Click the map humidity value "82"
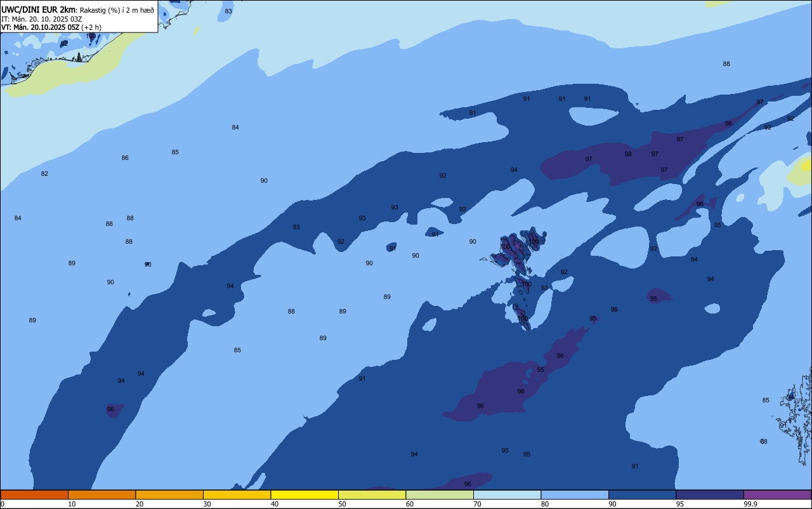 click(x=44, y=174)
